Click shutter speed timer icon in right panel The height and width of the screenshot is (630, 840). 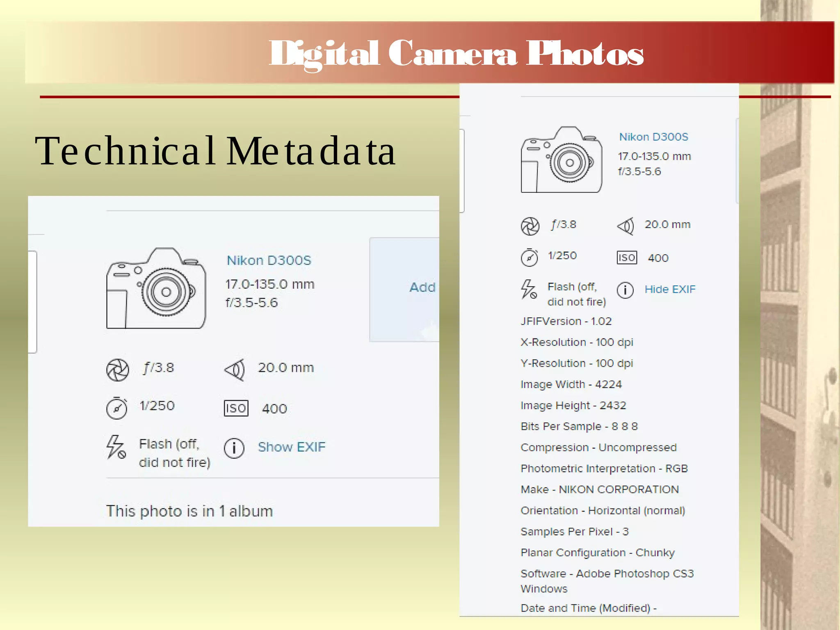coord(530,257)
